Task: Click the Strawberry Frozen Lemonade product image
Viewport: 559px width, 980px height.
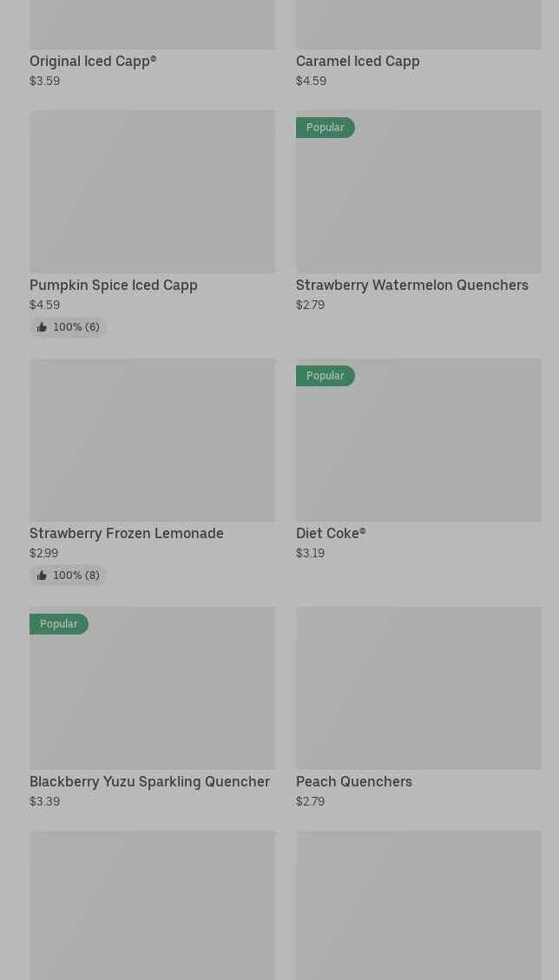Action: coord(152,439)
